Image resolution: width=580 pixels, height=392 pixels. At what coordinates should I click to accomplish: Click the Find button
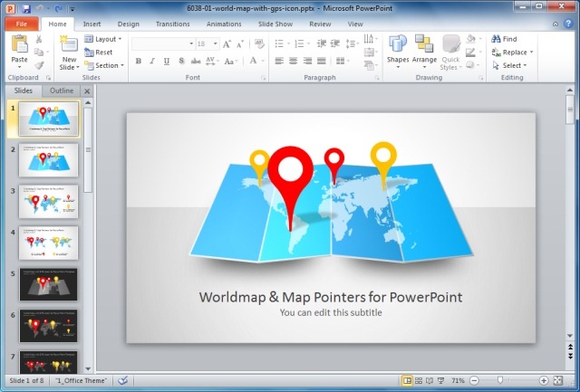(504, 39)
